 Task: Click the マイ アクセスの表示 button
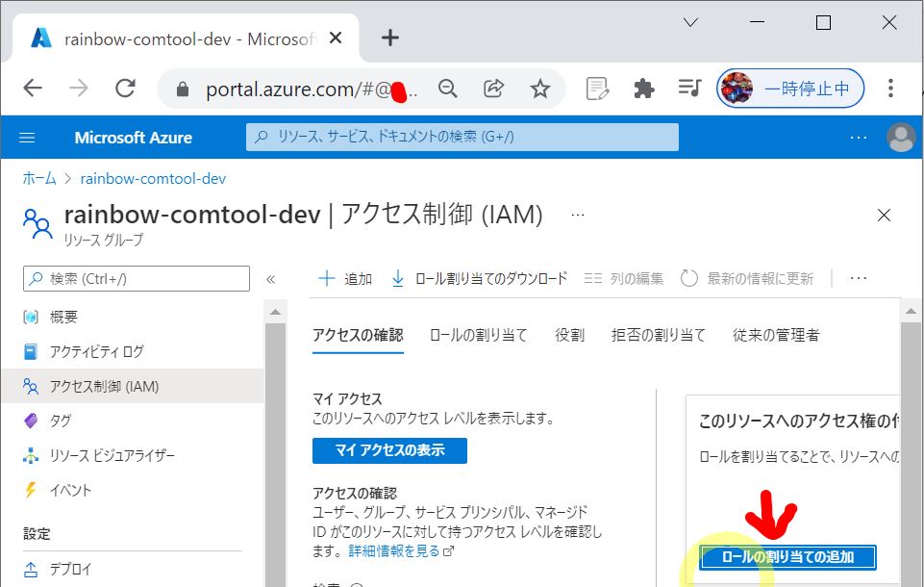pos(389,450)
